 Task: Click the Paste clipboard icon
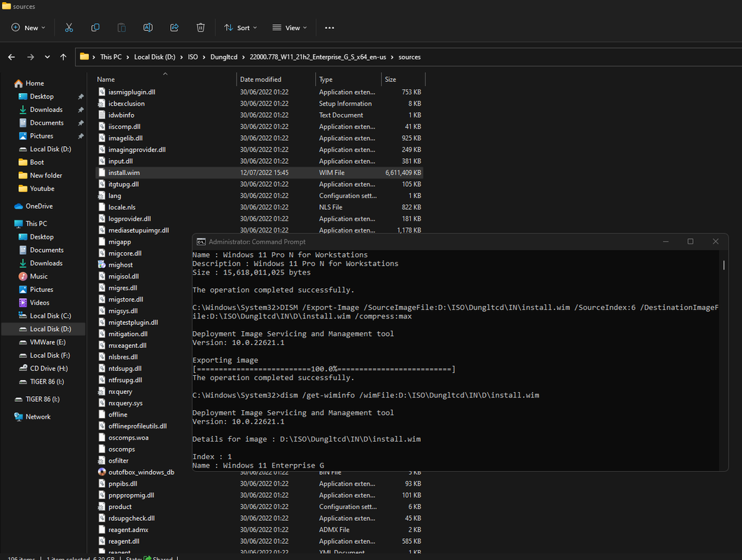click(x=122, y=27)
